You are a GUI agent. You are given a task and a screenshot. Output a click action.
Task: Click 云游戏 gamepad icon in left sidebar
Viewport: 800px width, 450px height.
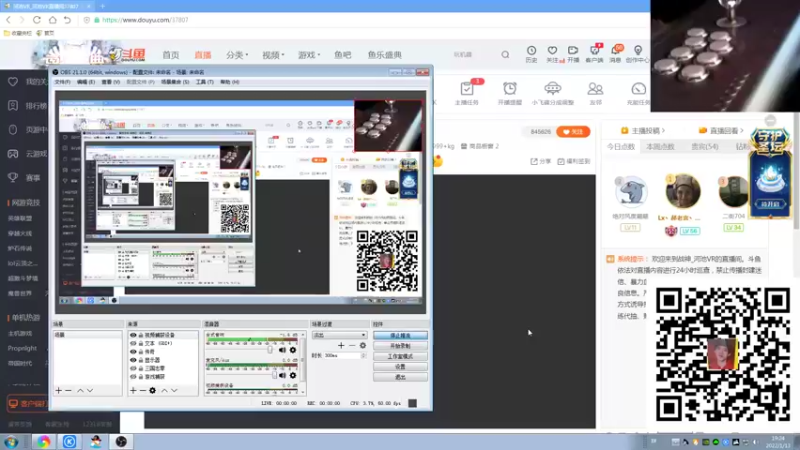[x=13, y=154]
